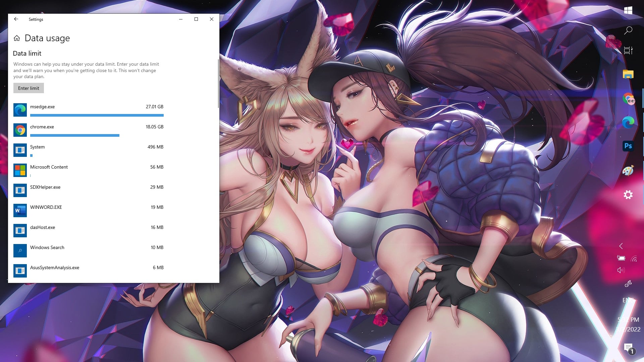The height and width of the screenshot is (362, 644).
Task: Click the Data usage page heading
Action: [47, 38]
